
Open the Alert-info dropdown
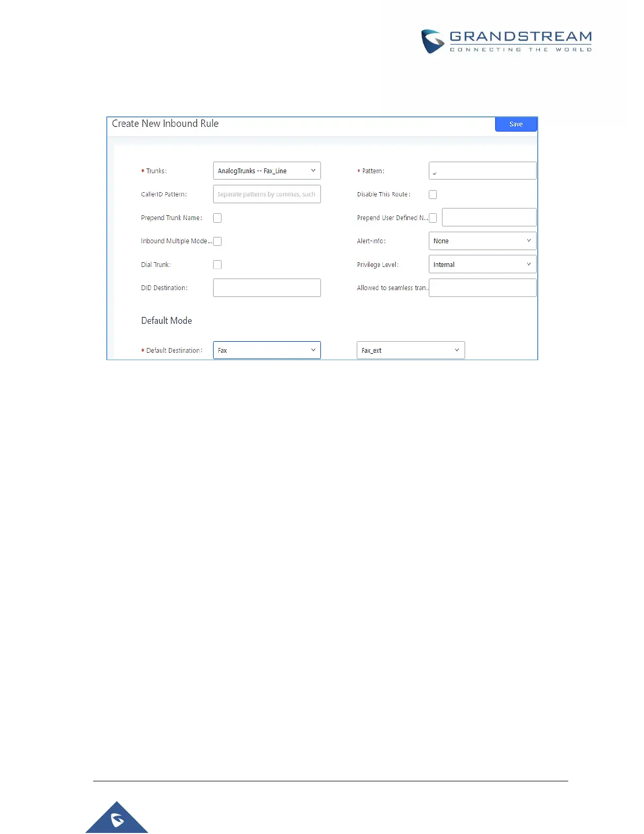click(482, 241)
